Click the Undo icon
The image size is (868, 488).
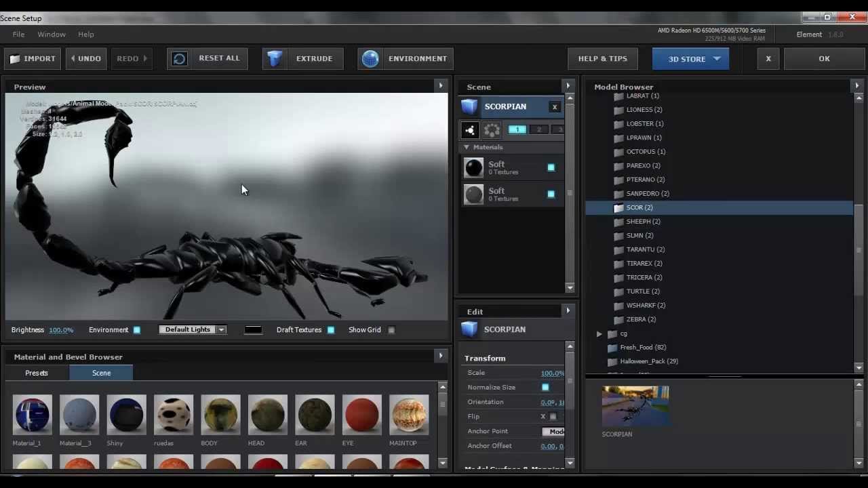(x=73, y=58)
